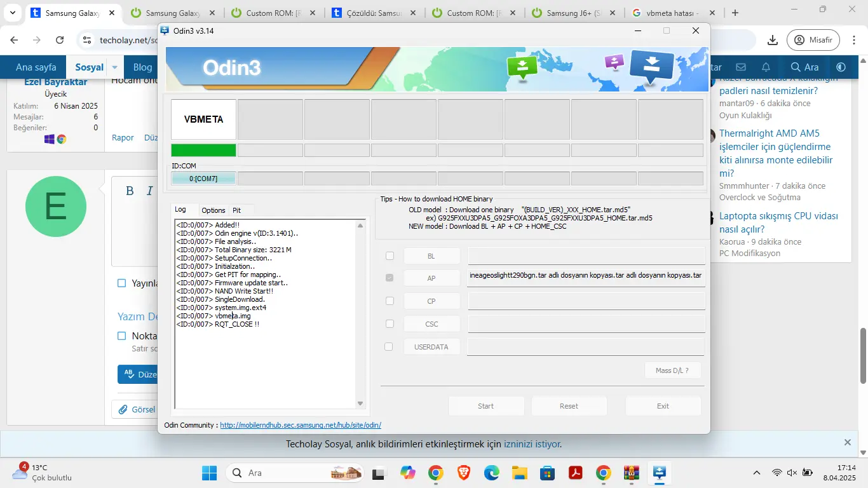Click the Rapor link under the post
The width and height of the screenshot is (868, 488).
point(123,138)
